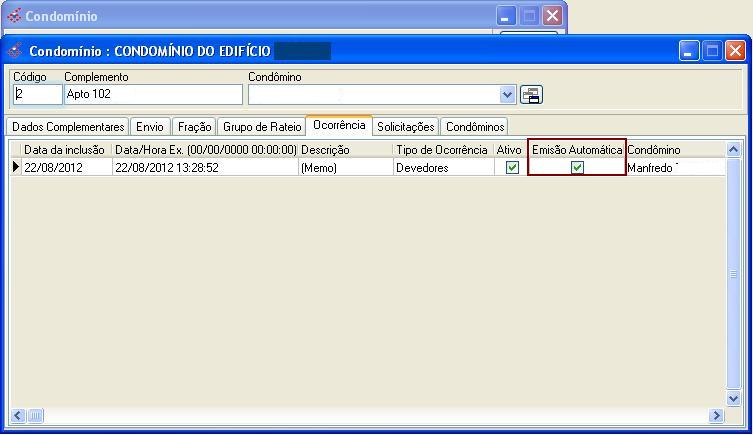
Task: Select the row indicator arrow for 22/08/2012
Action: [x=15, y=167]
